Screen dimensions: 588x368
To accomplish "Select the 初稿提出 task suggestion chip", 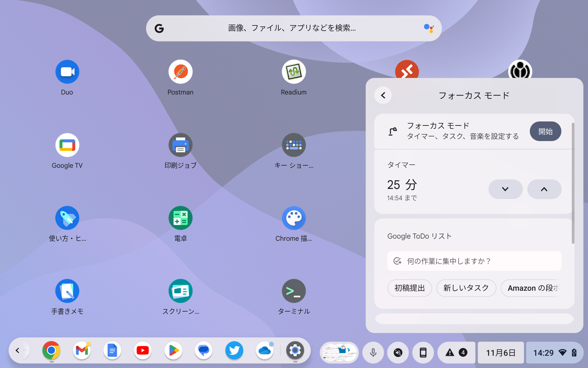I will click(x=409, y=288).
